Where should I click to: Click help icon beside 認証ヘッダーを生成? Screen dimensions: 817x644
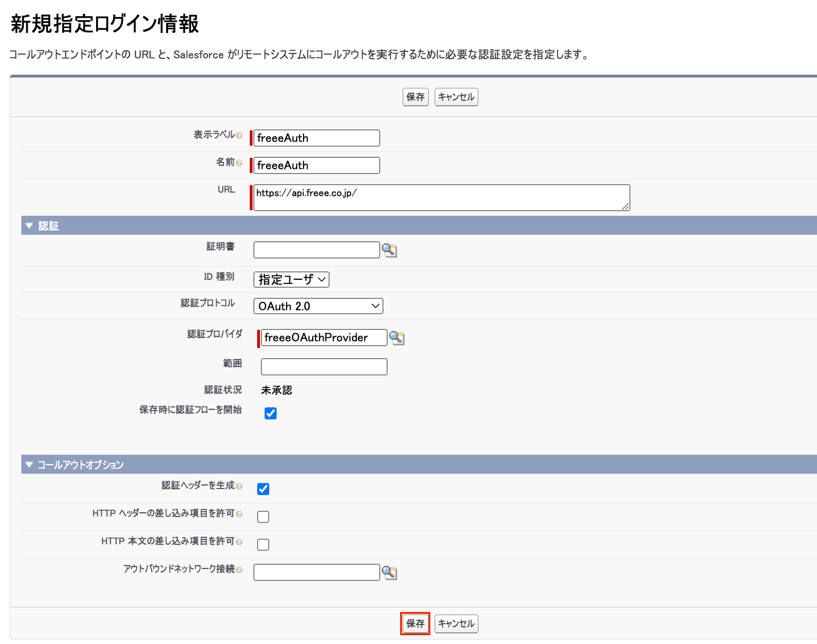pyautogui.click(x=239, y=486)
